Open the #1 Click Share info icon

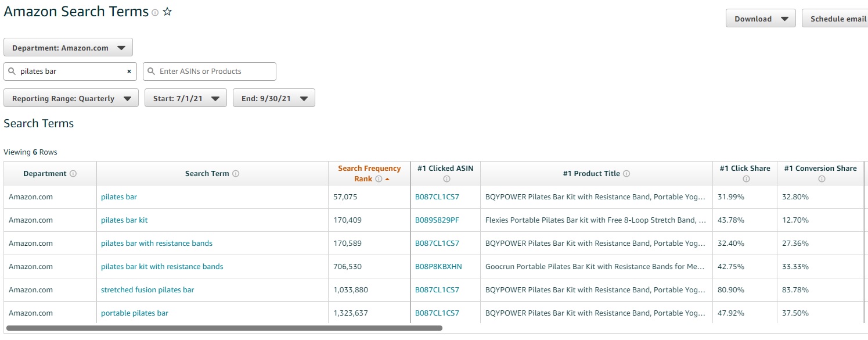point(745,179)
